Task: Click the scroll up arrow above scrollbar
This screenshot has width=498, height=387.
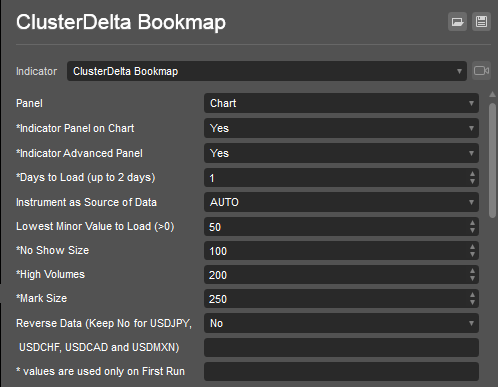Action: tap(492, 95)
